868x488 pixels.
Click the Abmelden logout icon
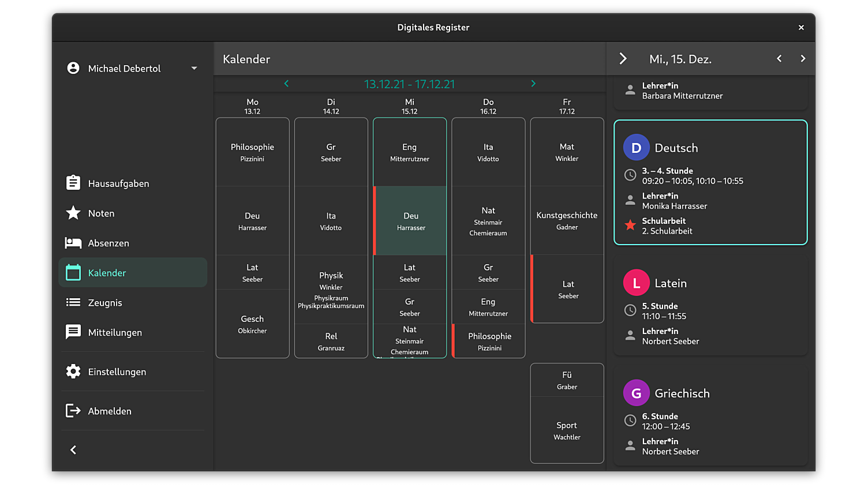pos(73,411)
